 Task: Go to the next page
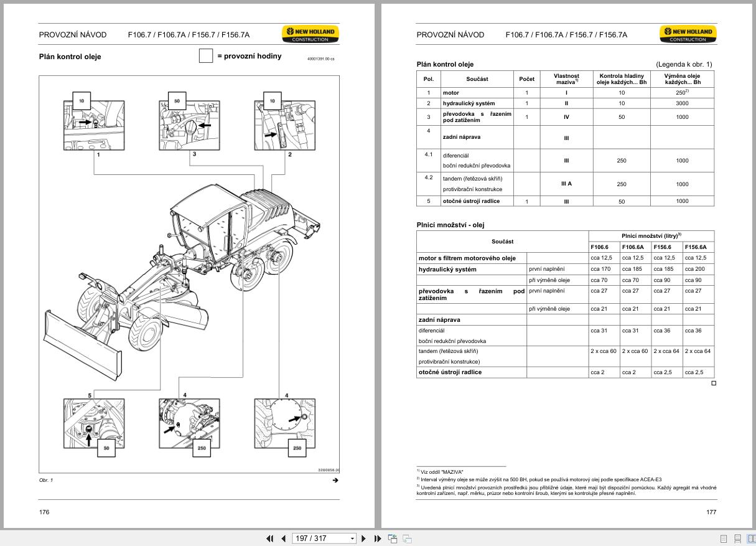pos(364,539)
